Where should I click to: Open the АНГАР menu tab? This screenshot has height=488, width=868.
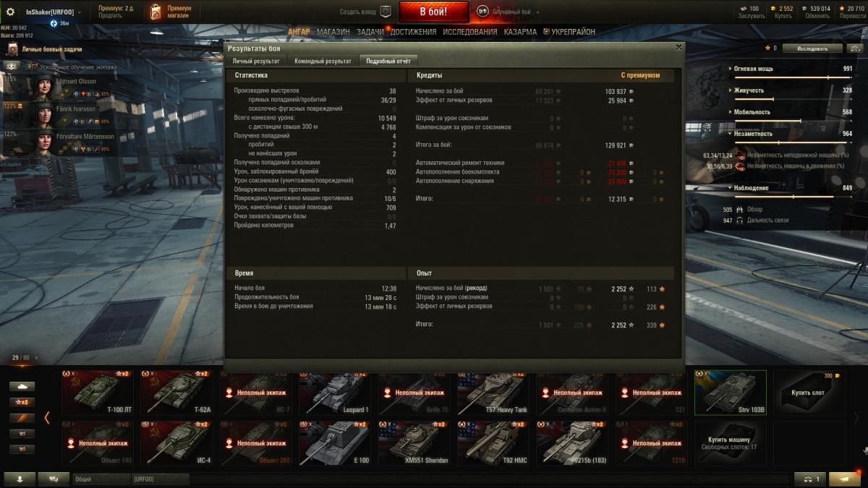(299, 32)
